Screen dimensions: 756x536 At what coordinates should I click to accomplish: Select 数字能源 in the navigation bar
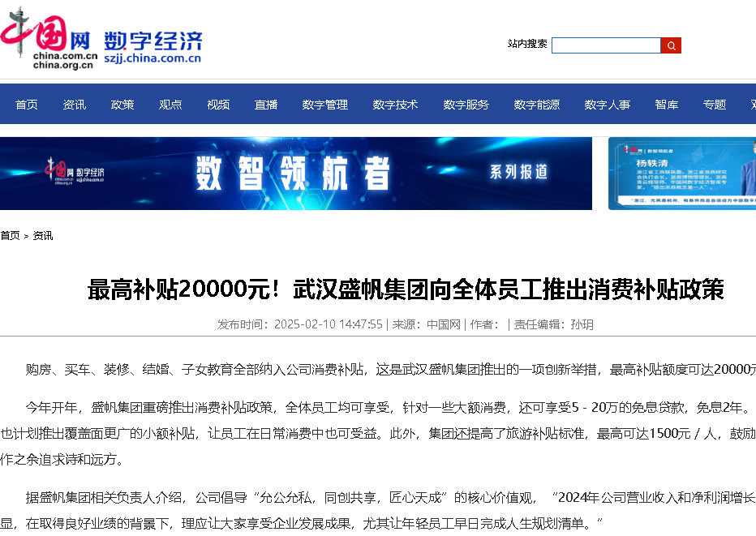tap(537, 105)
